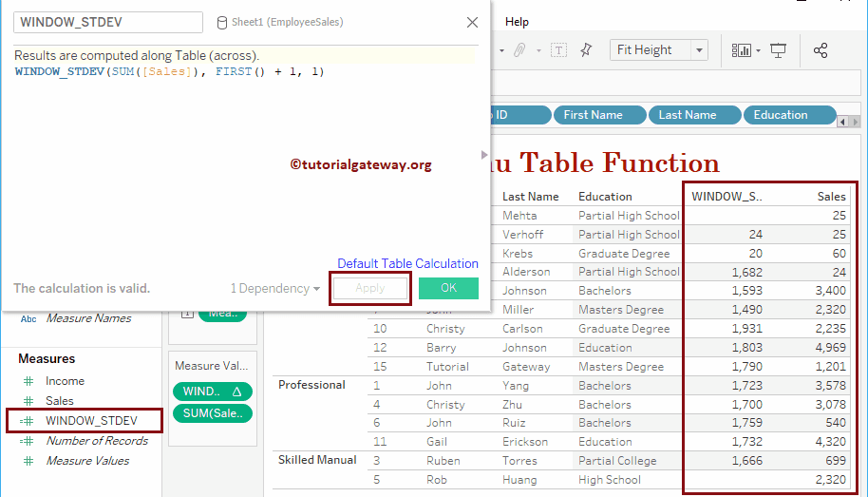This screenshot has height=497, width=868.
Task: Select the Sales measure
Action: pyautogui.click(x=59, y=401)
